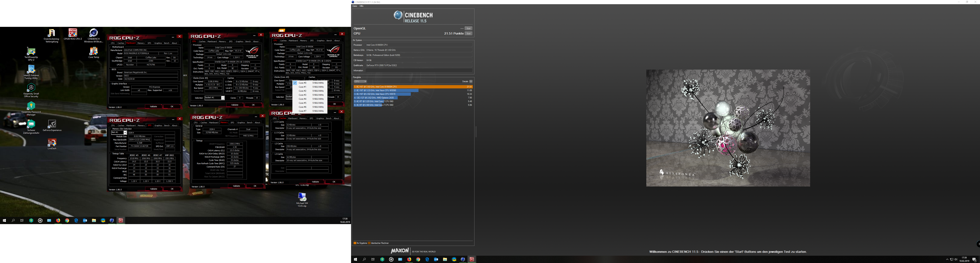The width and height of the screenshot is (980, 263).
Task: Open File Explorer in the taskbar below Cinebench
Action: (445, 259)
